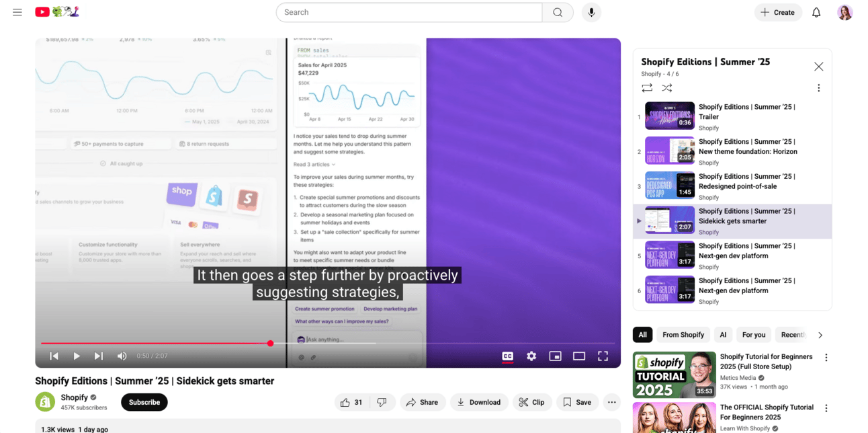Viewport: 868px width, 433px height.
Task: Select the For you filter chip
Action: pos(754,335)
